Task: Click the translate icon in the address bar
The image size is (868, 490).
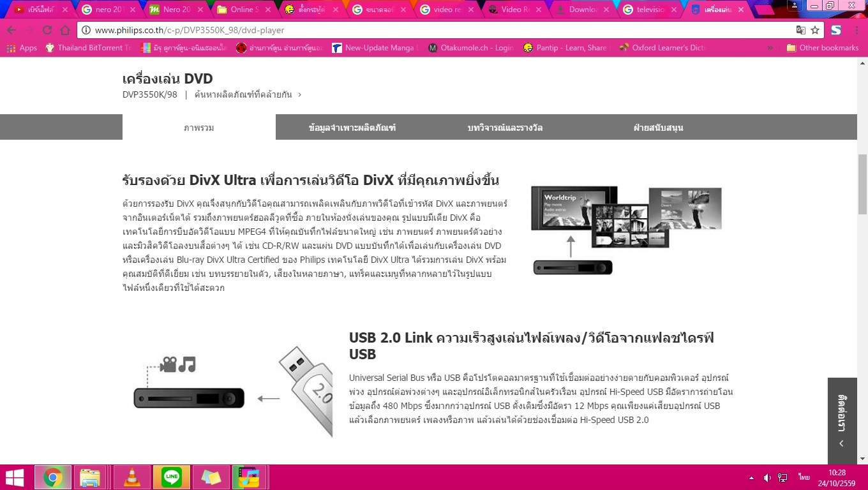Action: (800, 29)
